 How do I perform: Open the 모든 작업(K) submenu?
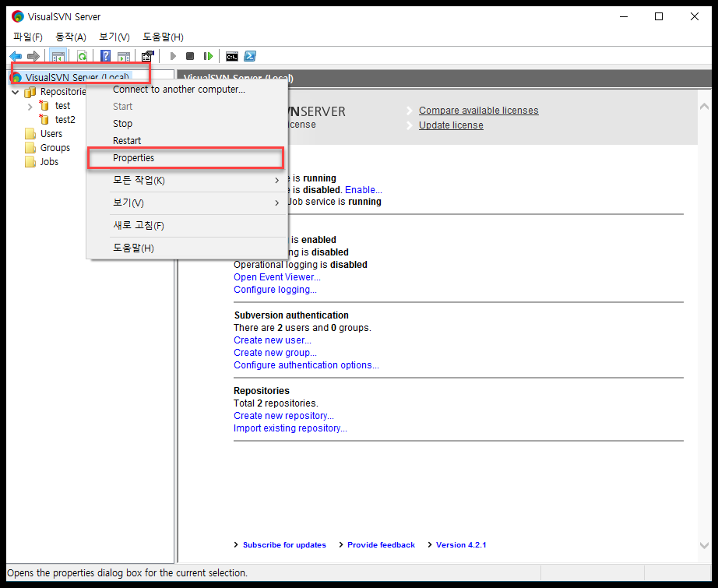[187, 181]
